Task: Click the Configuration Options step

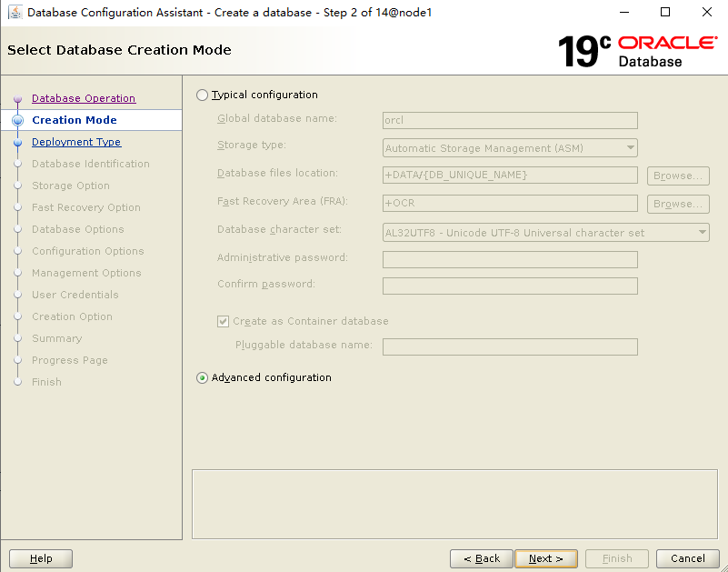Action: 88,251
